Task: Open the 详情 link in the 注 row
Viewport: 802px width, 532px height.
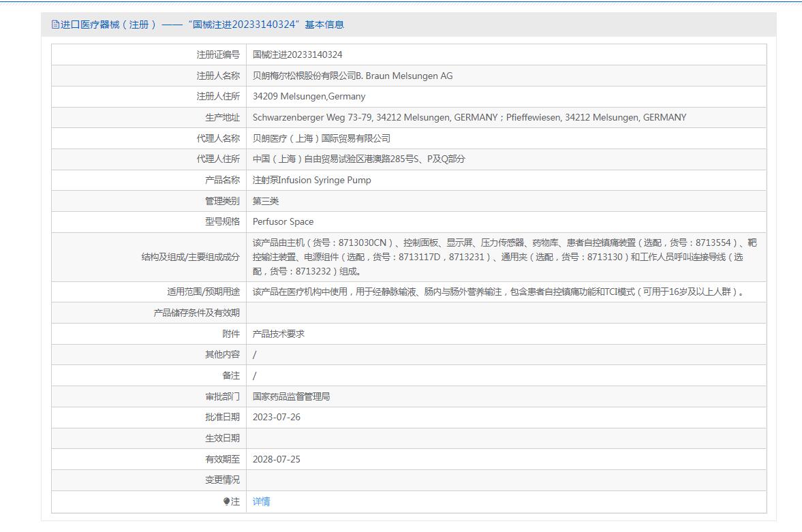Action: (x=261, y=501)
